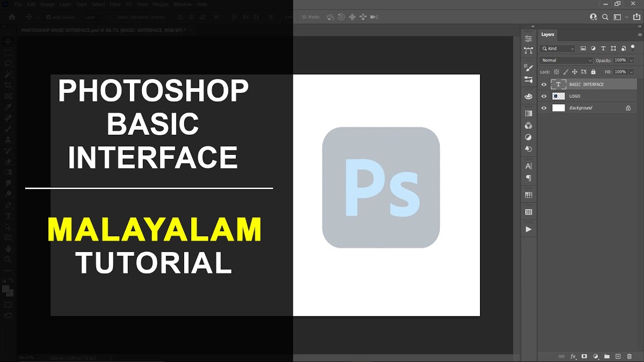Open the Kind filter dropdown
Image resolution: width=644 pixels, height=362 pixels.
pos(557,49)
